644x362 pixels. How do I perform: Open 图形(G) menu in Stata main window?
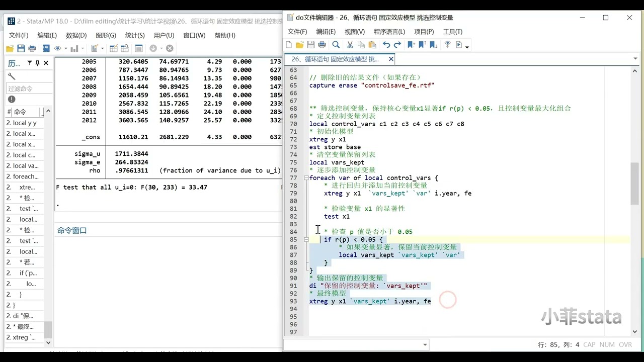(106, 35)
